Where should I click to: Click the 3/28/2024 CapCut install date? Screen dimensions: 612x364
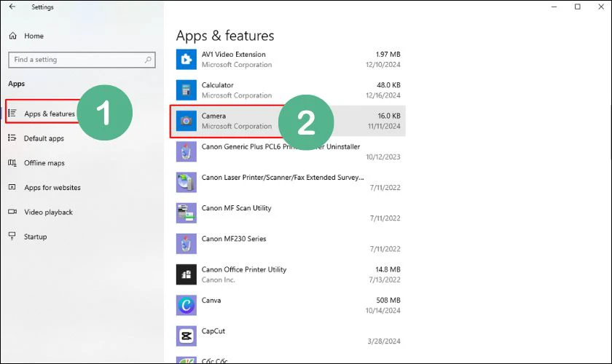[384, 341]
